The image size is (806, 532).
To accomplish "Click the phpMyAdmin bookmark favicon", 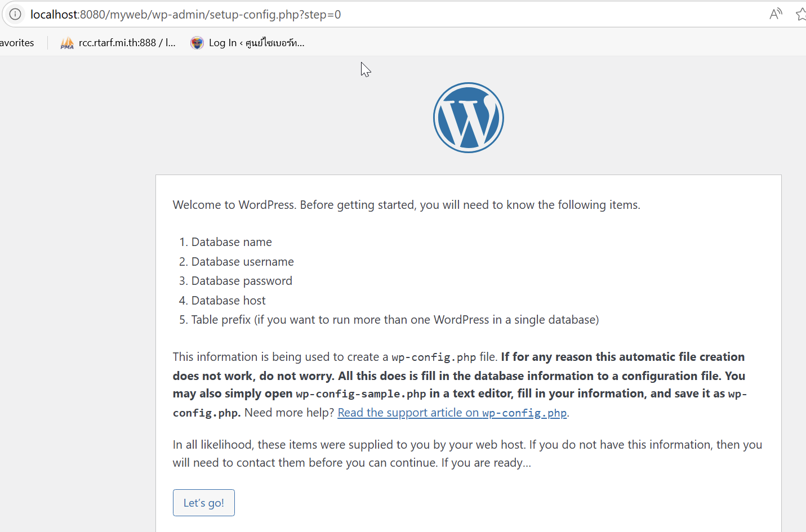I will tap(67, 43).
